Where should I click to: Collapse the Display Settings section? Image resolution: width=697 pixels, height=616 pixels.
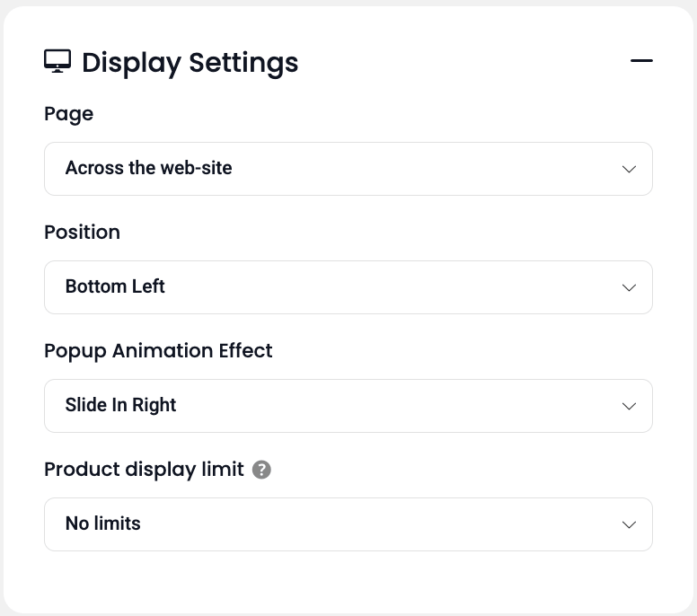(x=641, y=61)
